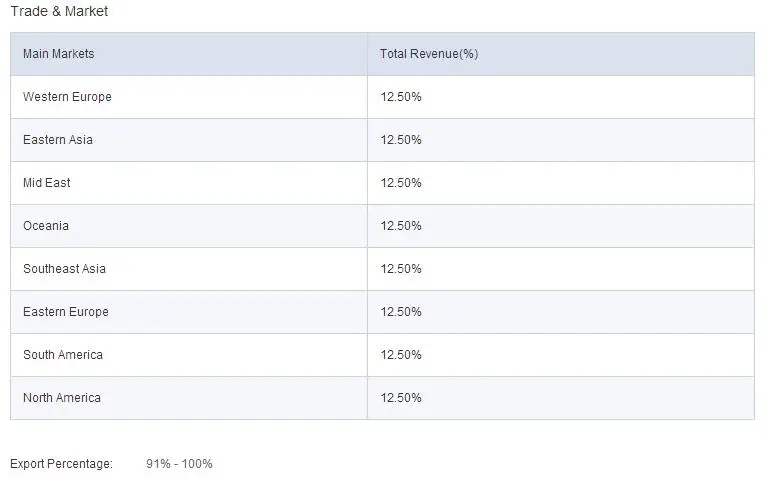Image resolution: width=768 pixels, height=480 pixels.
Task: Select the Eastern Europe market cell
Action: pos(65,312)
